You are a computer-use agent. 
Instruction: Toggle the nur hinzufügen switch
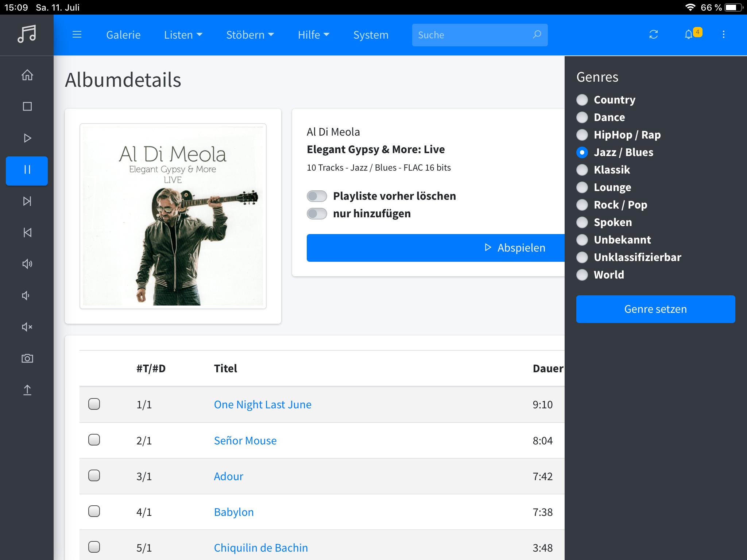(317, 214)
